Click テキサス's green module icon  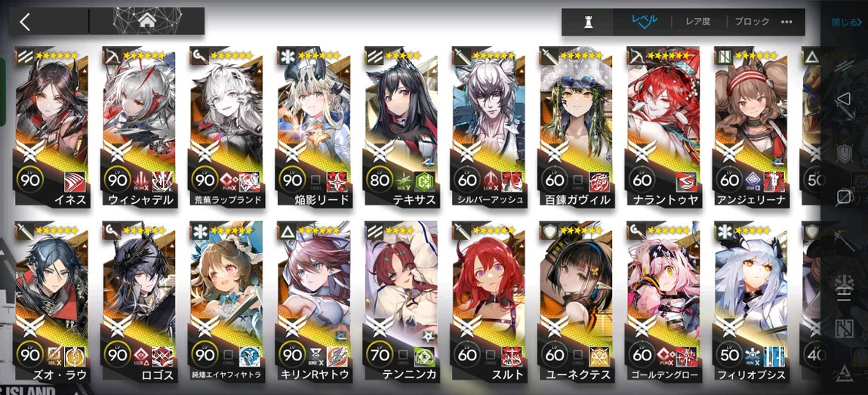click(425, 181)
